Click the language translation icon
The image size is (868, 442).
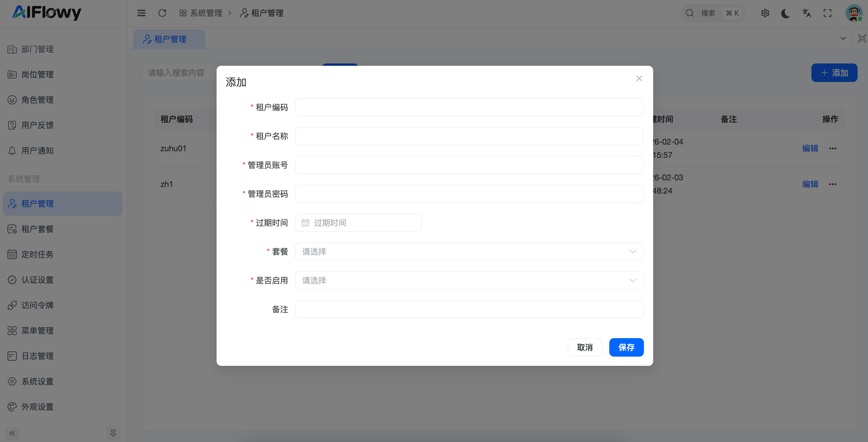pos(806,13)
